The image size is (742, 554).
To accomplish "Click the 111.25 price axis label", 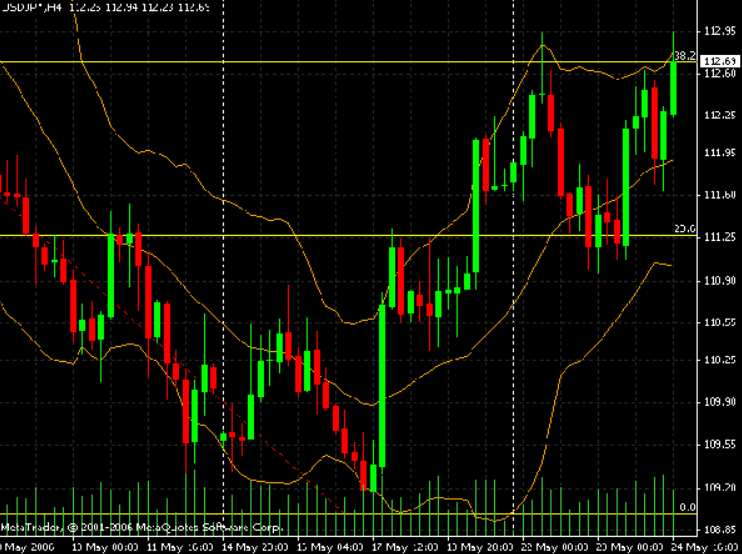I will 720,237.
